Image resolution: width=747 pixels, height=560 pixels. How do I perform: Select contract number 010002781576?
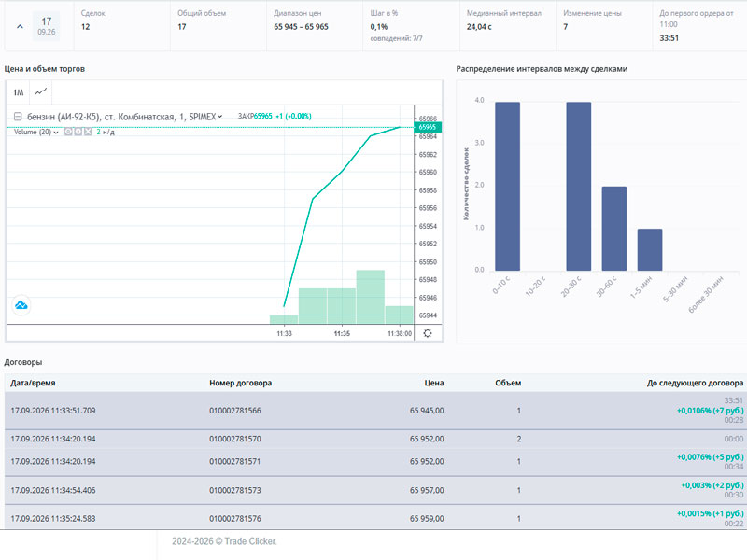235,518
